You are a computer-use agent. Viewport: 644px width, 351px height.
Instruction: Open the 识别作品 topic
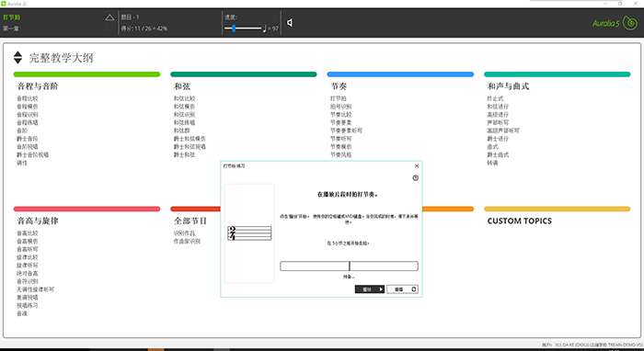tap(184, 232)
